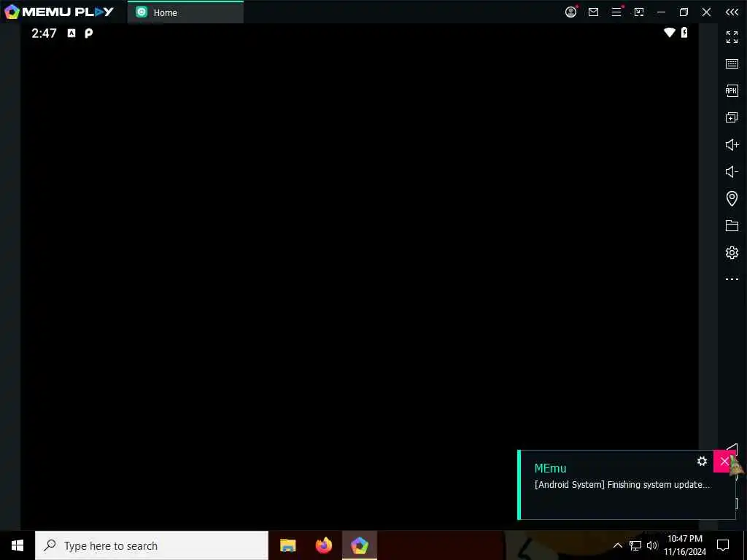Open notification settings gear in MEmu popup
Screen dimensions: 747x560
702,461
